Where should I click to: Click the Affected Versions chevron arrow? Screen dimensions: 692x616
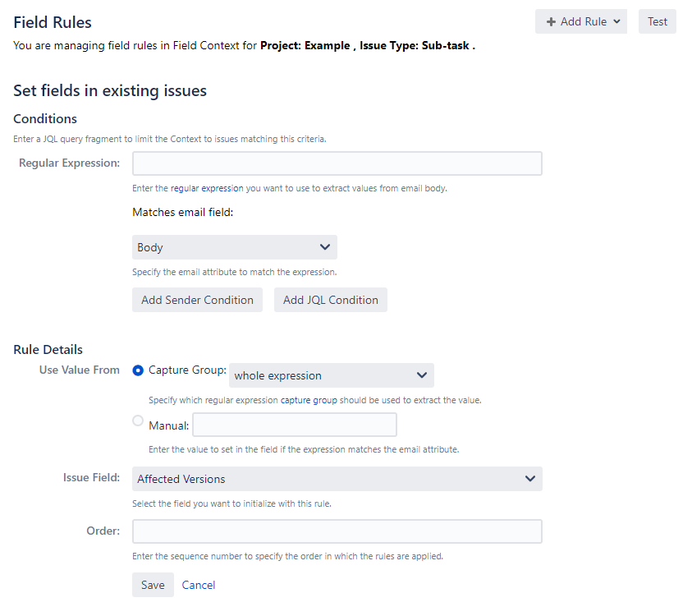tap(530, 479)
